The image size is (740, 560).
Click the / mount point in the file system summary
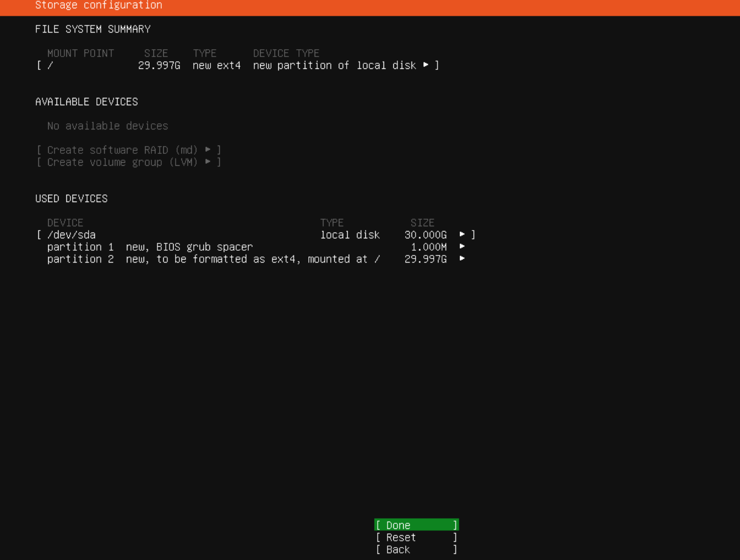coord(50,65)
